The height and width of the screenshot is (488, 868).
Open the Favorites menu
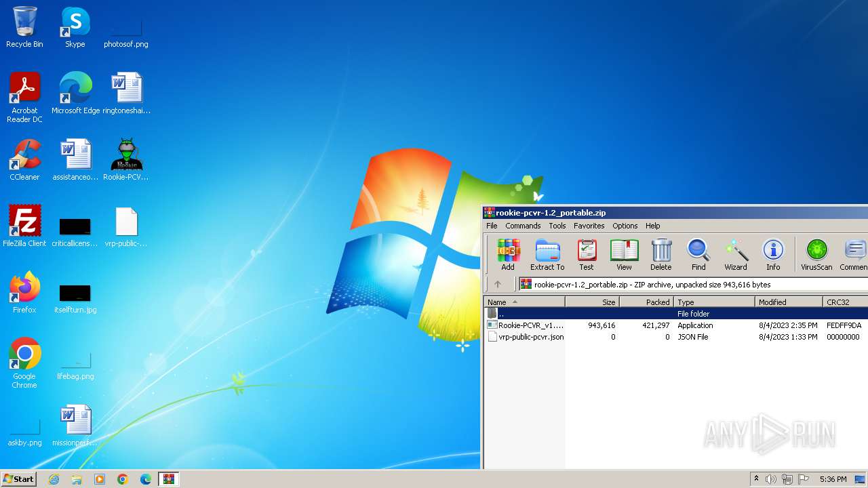(589, 226)
